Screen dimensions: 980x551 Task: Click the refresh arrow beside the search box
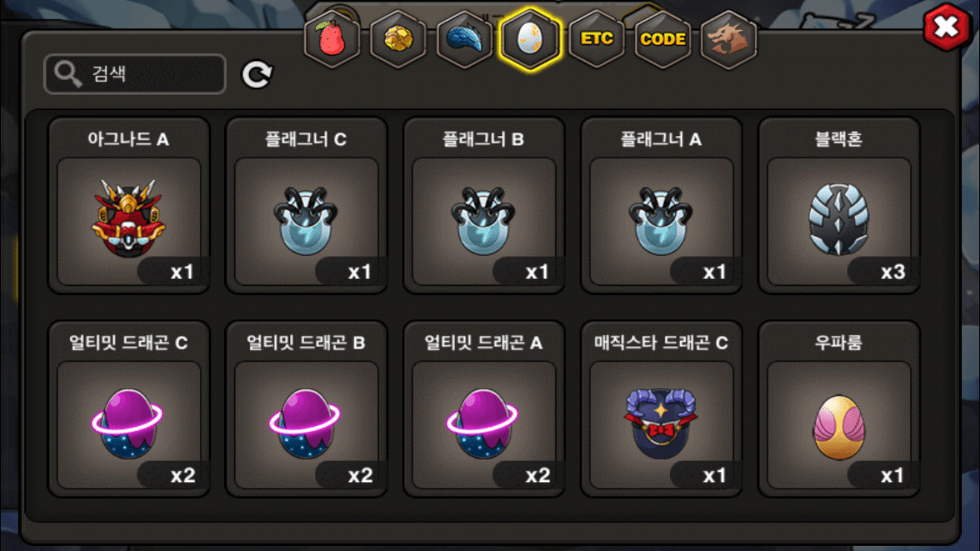(257, 74)
